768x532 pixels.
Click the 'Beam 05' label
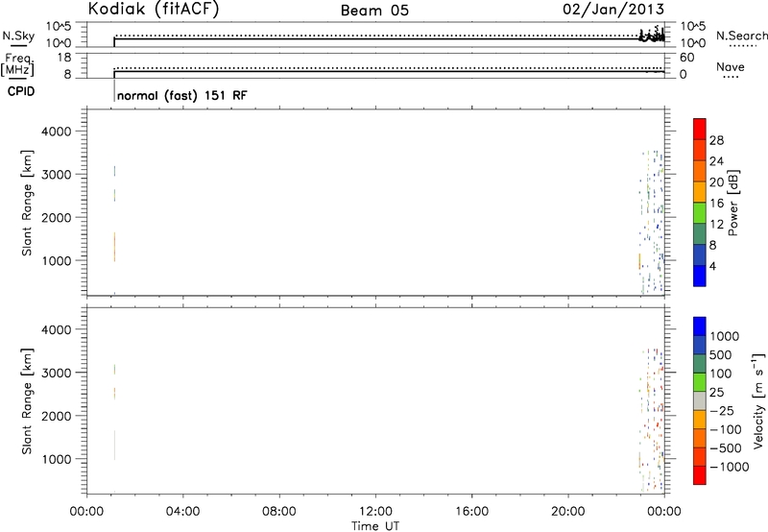tap(374, 11)
